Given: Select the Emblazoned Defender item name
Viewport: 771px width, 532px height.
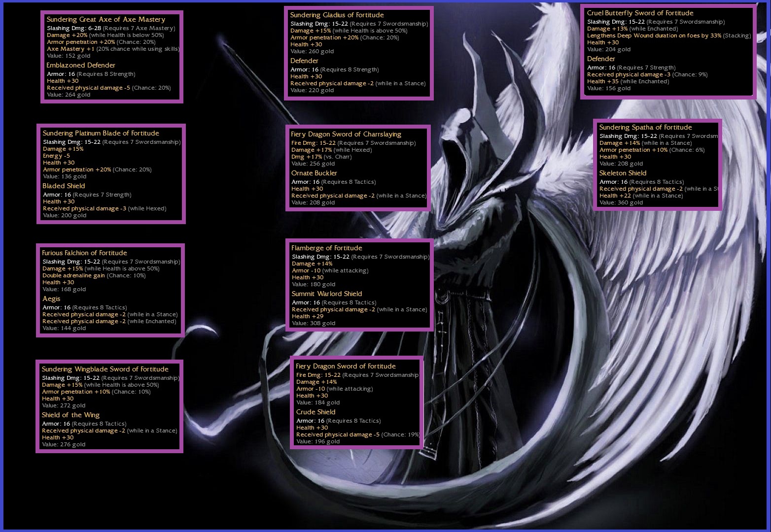Looking at the screenshot, I should click(81, 66).
